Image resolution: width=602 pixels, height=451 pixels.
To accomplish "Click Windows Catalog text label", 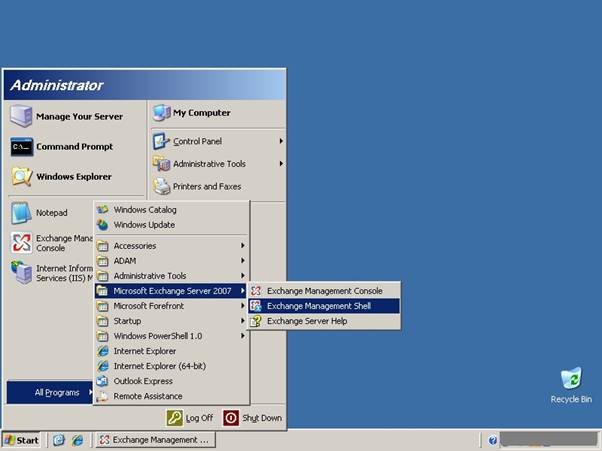I will pyautogui.click(x=145, y=210).
